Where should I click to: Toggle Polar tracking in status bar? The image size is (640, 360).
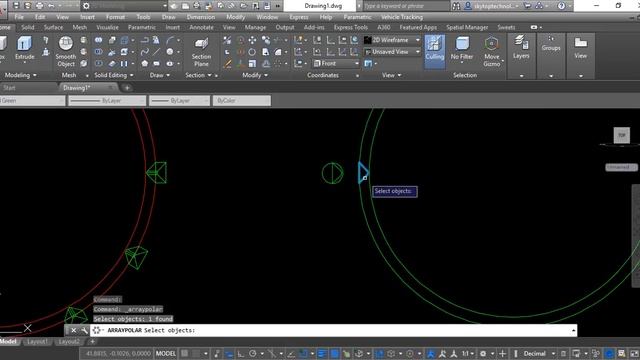pyautogui.click(x=253, y=353)
